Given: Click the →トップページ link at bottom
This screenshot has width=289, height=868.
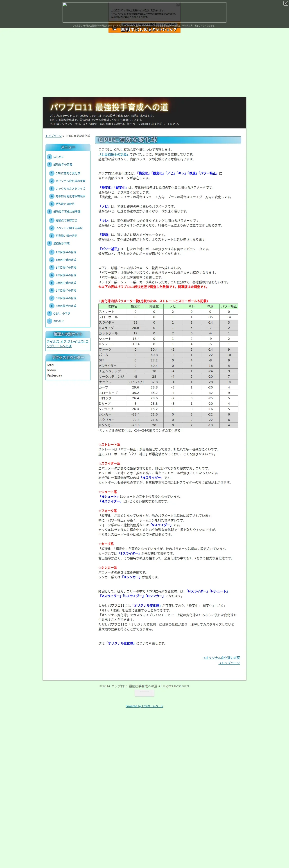Looking at the screenshot, I should [229, 663].
